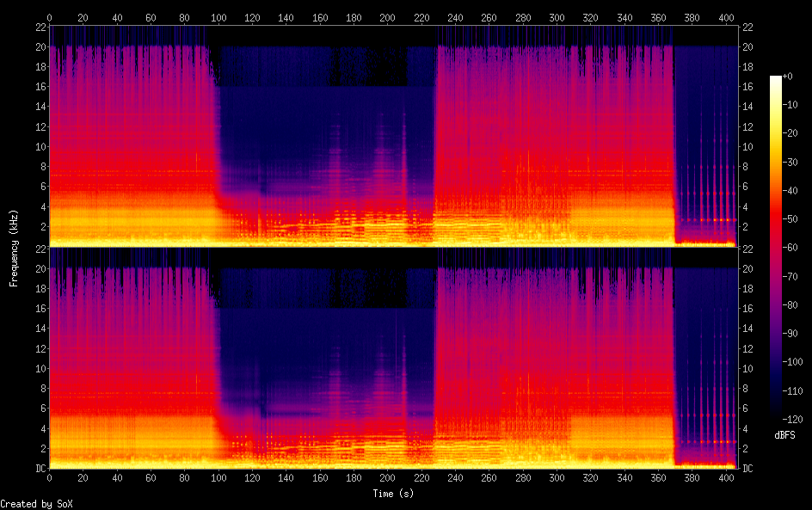Select the "-70" color scale label
The height and width of the screenshot is (510, 812).
(x=790, y=276)
